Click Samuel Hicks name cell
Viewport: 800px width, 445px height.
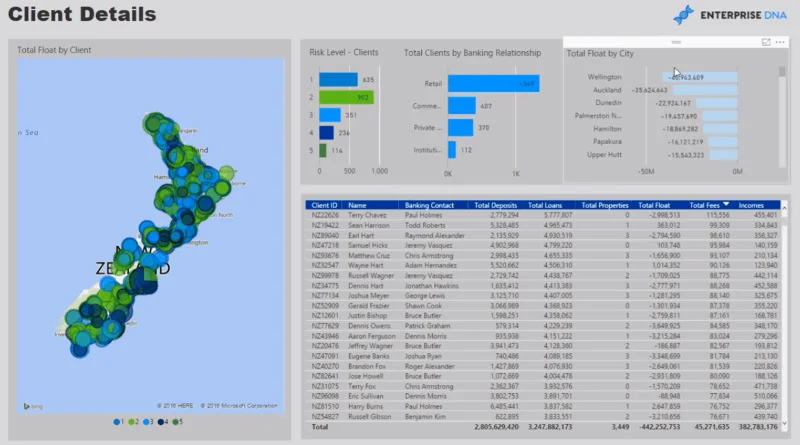(x=367, y=245)
